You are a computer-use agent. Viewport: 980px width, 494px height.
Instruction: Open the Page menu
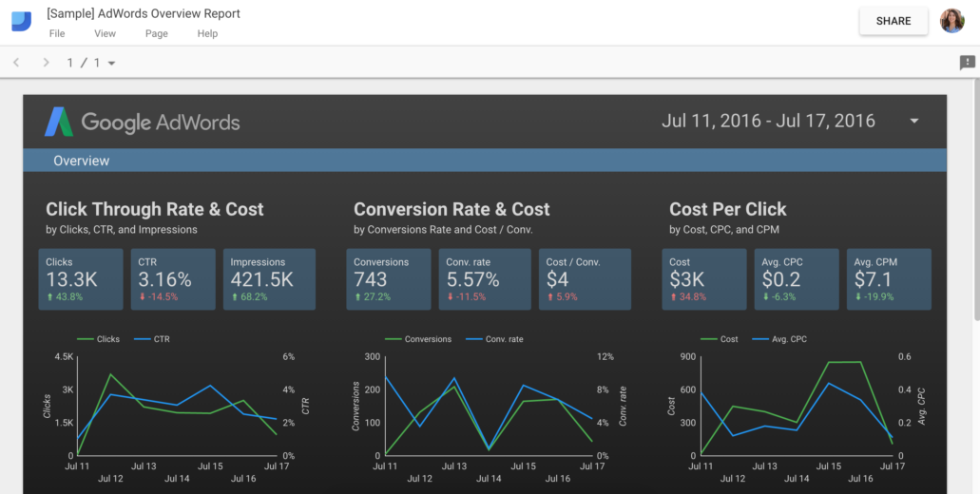156,33
